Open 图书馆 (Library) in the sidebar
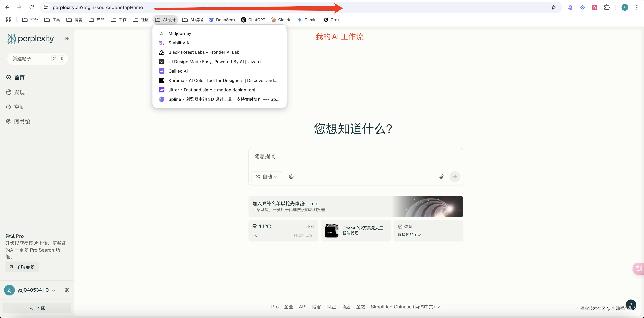 (9, 122)
